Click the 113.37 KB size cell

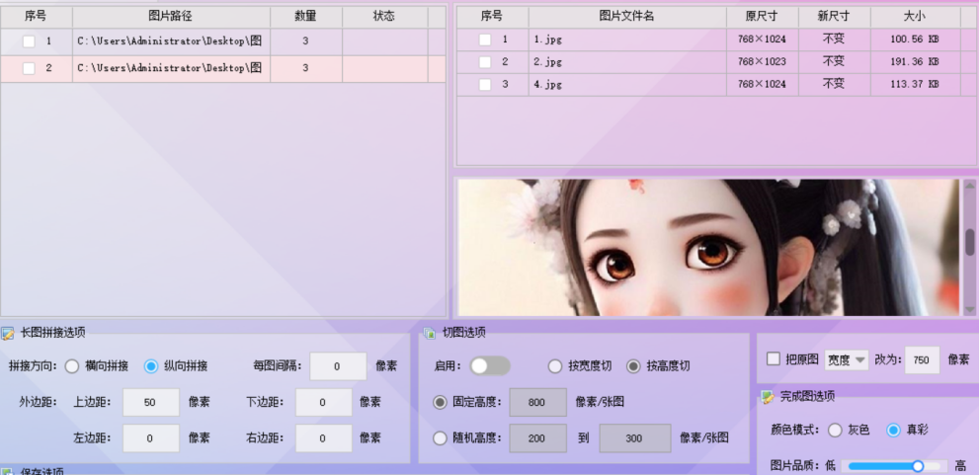(915, 85)
